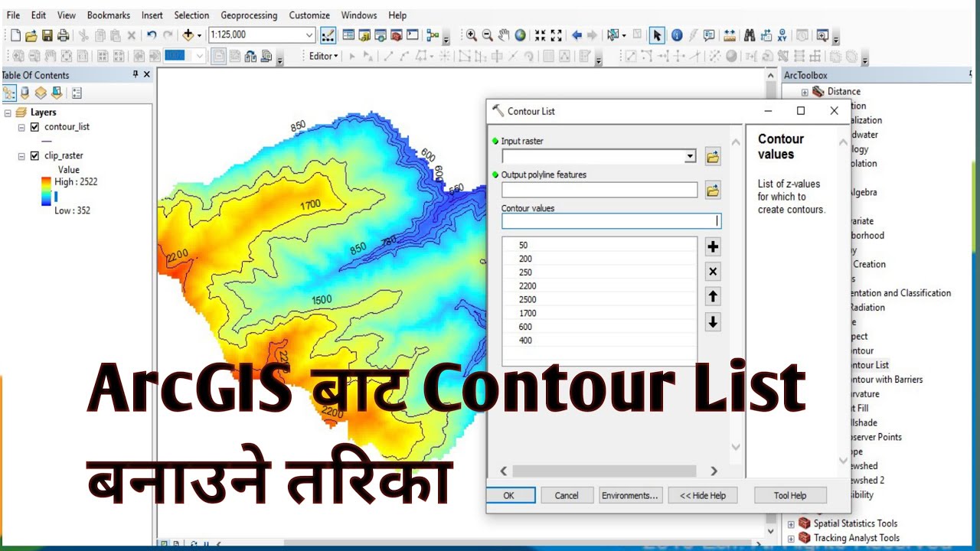
Task: Expand the Tracking Analyst Tools toolbox
Action: [x=791, y=539]
